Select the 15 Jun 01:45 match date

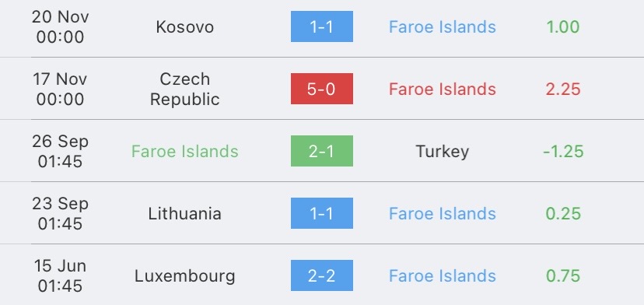[x=60, y=275]
